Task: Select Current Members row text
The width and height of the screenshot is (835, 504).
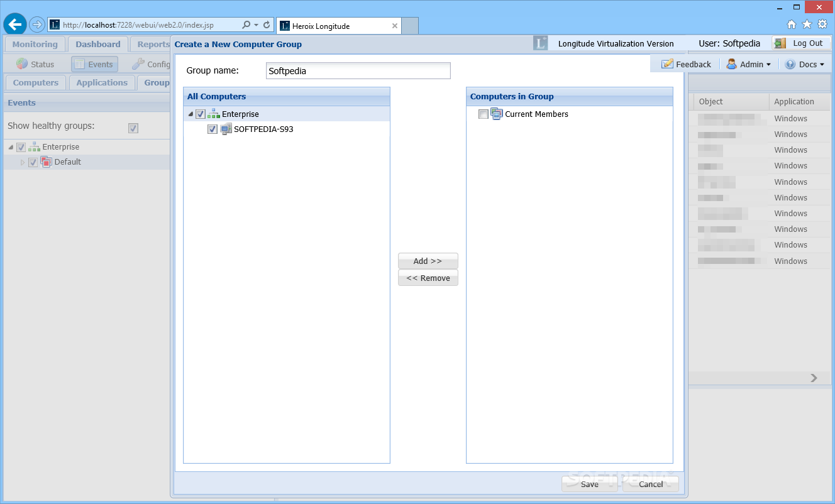Action: (x=536, y=114)
